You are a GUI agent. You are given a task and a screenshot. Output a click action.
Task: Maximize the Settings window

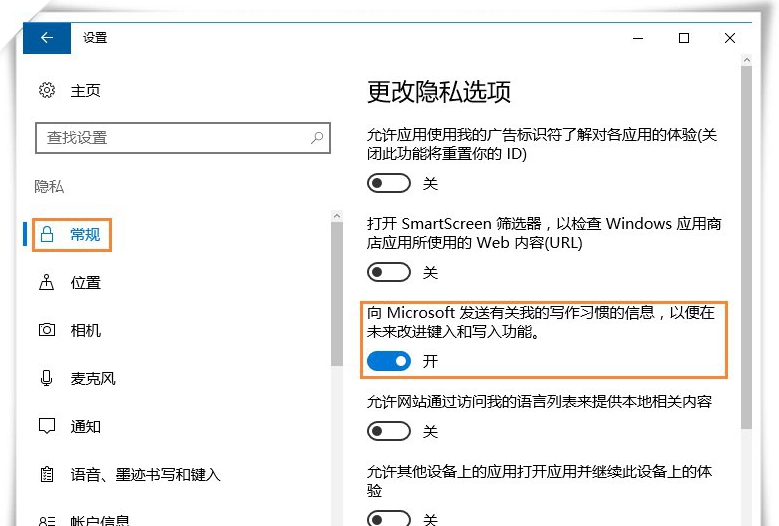point(684,38)
